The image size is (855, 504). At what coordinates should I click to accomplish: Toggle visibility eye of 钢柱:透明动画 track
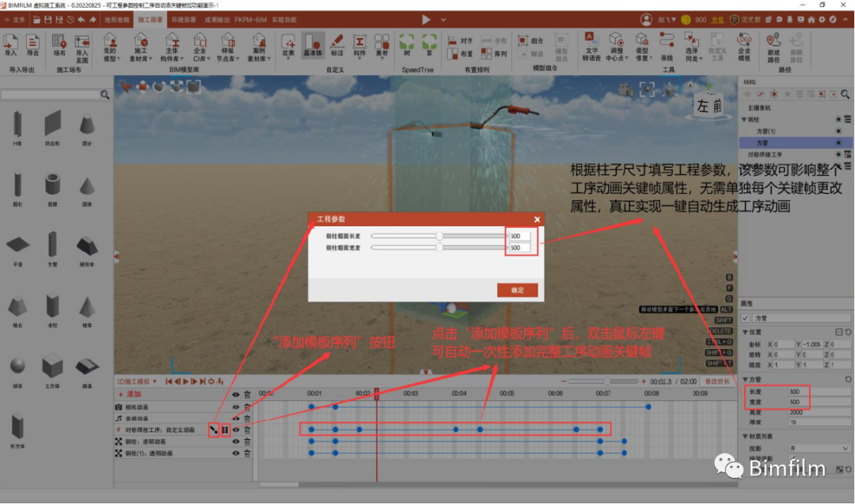pyautogui.click(x=236, y=441)
